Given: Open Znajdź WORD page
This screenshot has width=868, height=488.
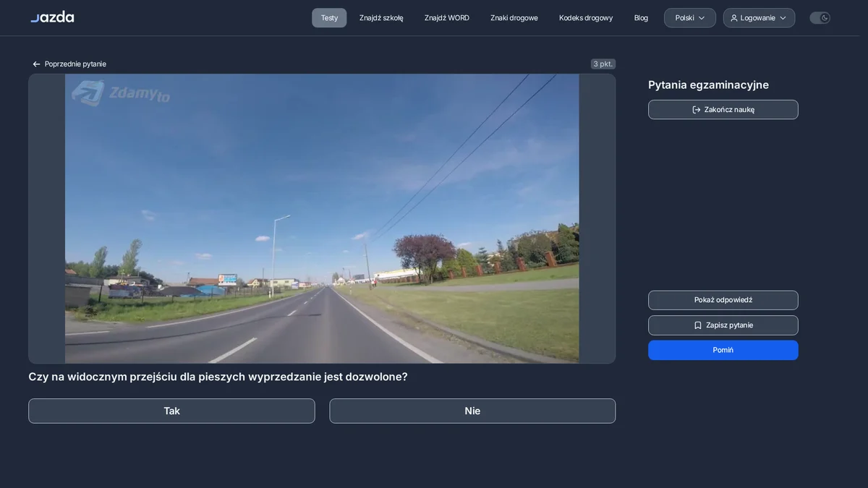Looking at the screenshot, I should pyautogui.click(x=447, y=18).
